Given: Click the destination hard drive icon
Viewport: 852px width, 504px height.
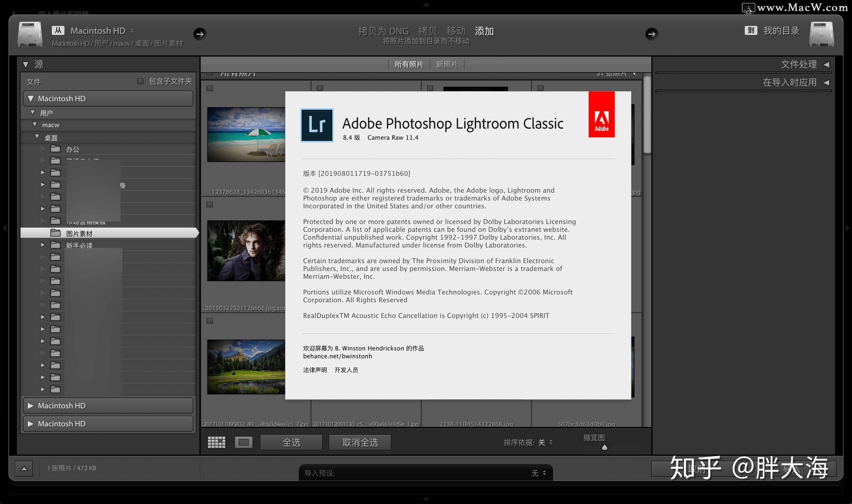Looking at the screenshot, I should coord(821,34).
